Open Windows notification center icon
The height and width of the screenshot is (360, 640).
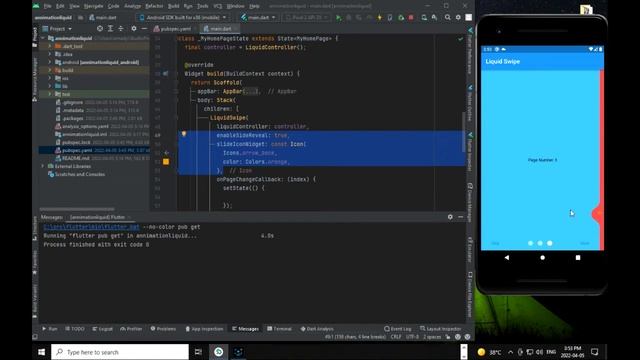point(595,352)
